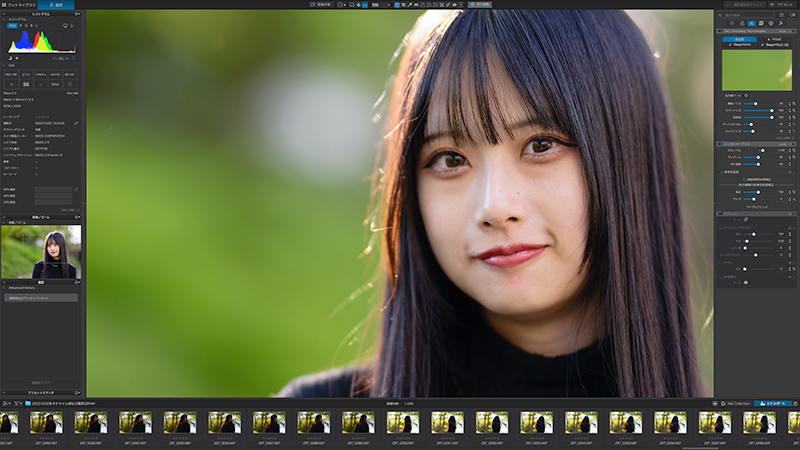Select the white balance eyedropper tool
The image size is (800, 450).
(x=410, y=5)
